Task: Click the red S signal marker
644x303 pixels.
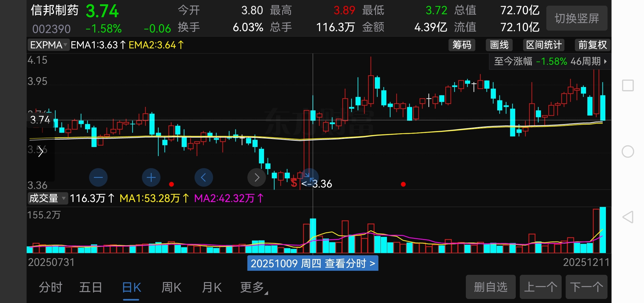Action: coord(294,183)
